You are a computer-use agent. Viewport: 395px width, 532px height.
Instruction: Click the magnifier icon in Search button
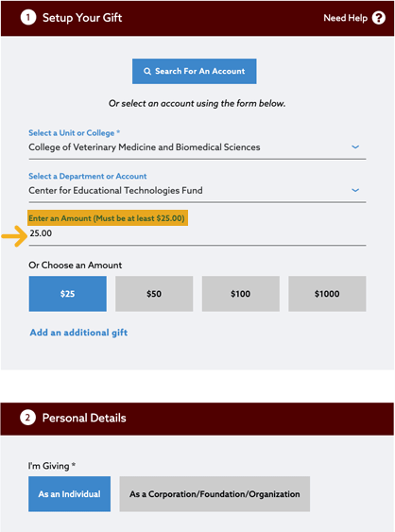(x=146, y=71)
